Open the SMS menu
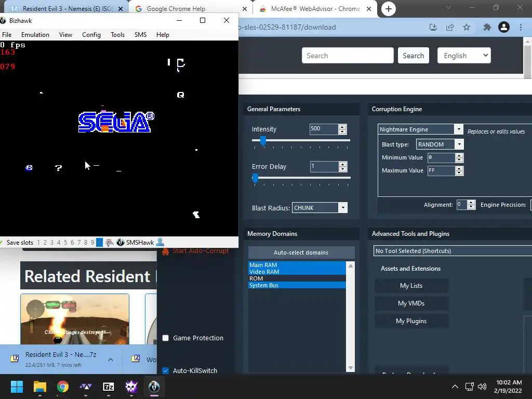This screenshot has width=532, height=399. click(140, 35)
